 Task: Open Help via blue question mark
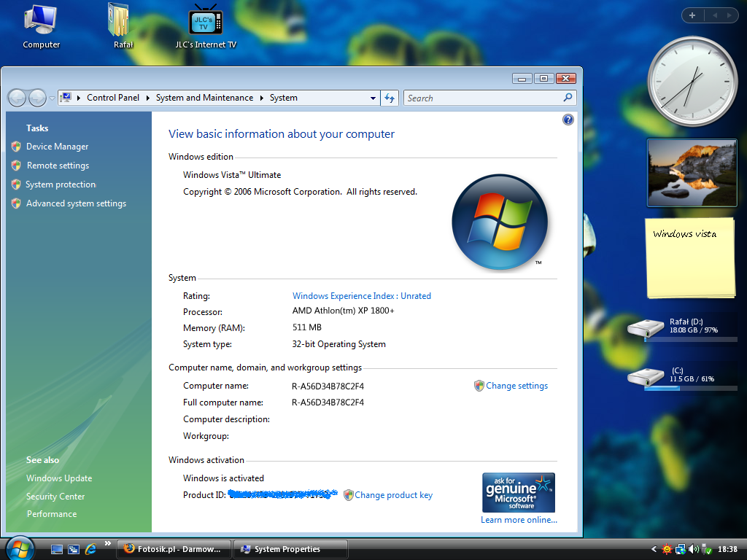tap(568, 120)
